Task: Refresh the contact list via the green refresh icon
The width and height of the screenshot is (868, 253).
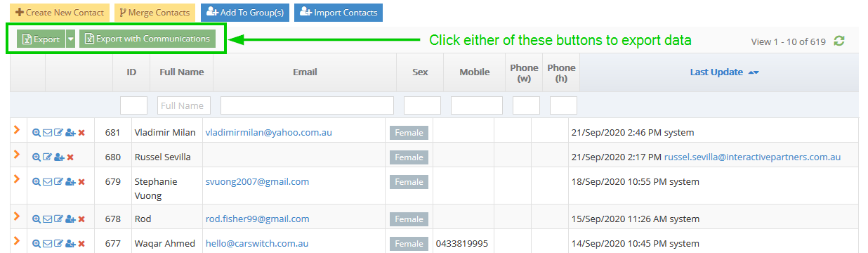Action: point(839,41)
